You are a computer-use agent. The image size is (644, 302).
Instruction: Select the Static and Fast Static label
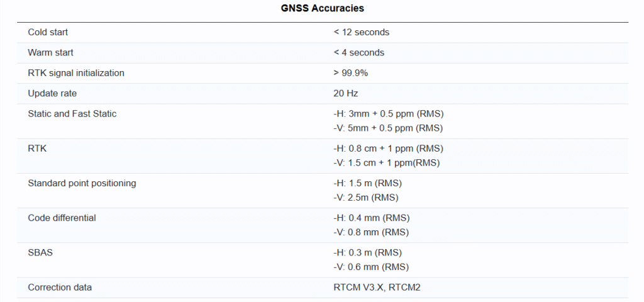point(72,114)
